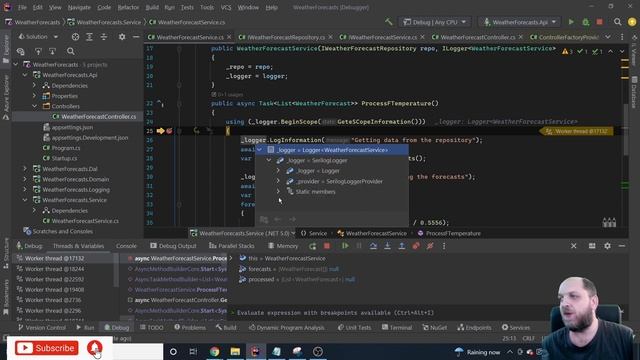This screenshot has width=640, height=360.
Task: Click Collapse All in Solution panel
Action: click(x=104, y=37)
